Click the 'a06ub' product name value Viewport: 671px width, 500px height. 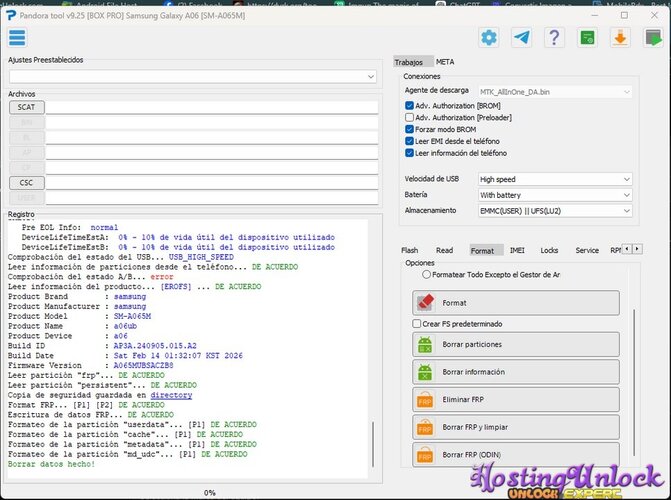pyautogui.click(x=125, y=326)
